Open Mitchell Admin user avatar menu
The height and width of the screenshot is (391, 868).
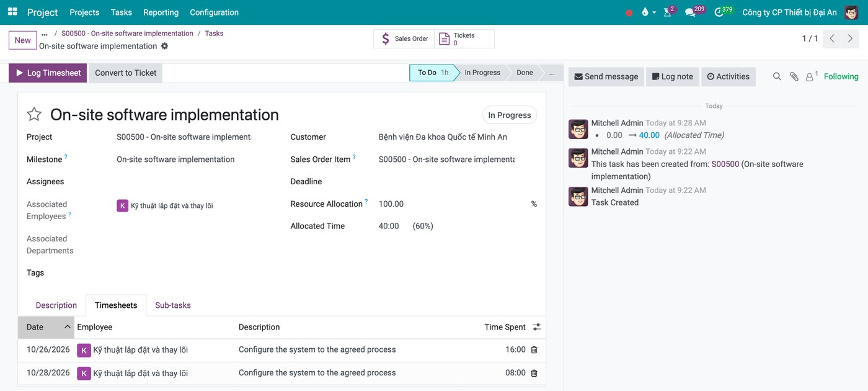tap(851, 12)
